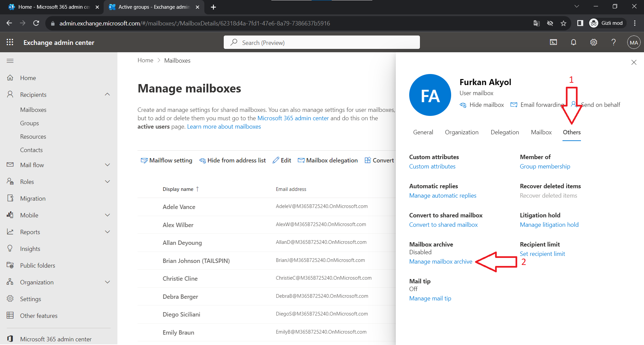Image resolution: width=644 pixels, height=345 pixels.
Task: Click Manage mailbox archive link
Action: [440, 262]
